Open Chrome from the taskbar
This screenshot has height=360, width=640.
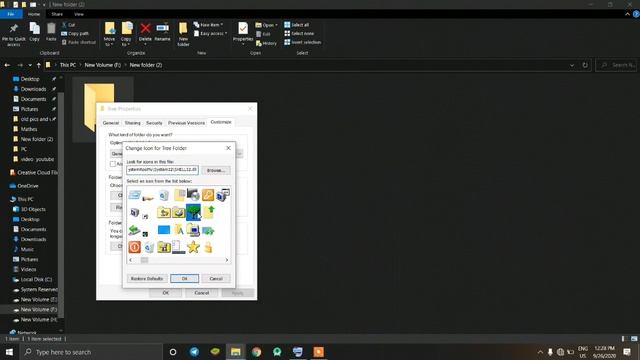[256, 352]
